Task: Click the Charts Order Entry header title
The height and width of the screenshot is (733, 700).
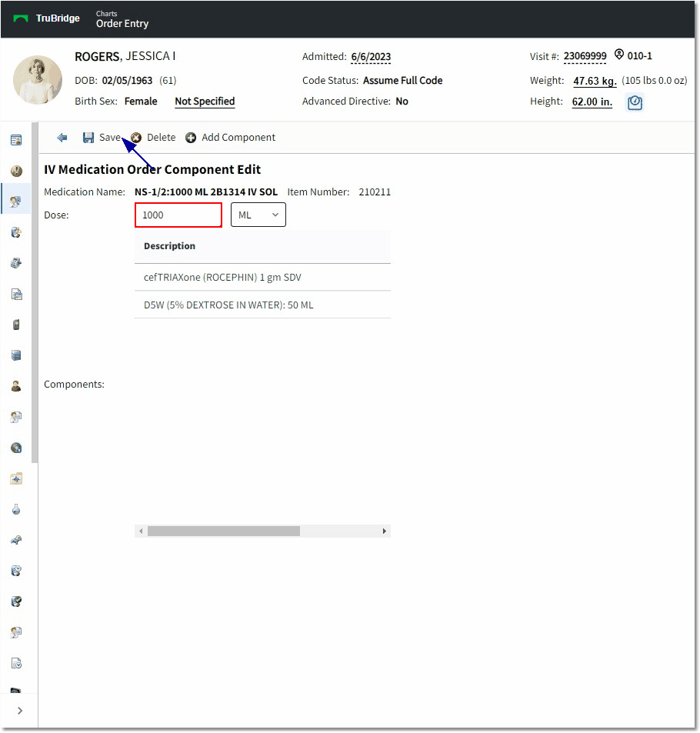Action: [122, 19]
